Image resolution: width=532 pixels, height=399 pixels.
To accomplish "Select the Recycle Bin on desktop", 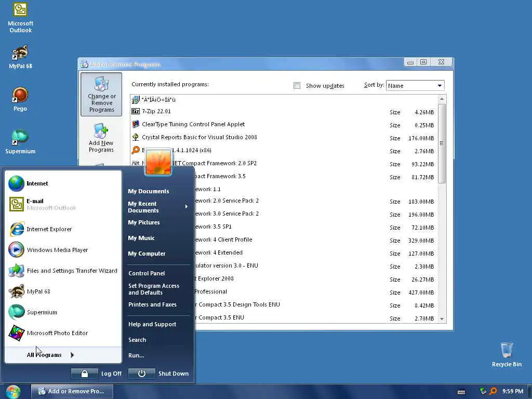I will 507,354.
